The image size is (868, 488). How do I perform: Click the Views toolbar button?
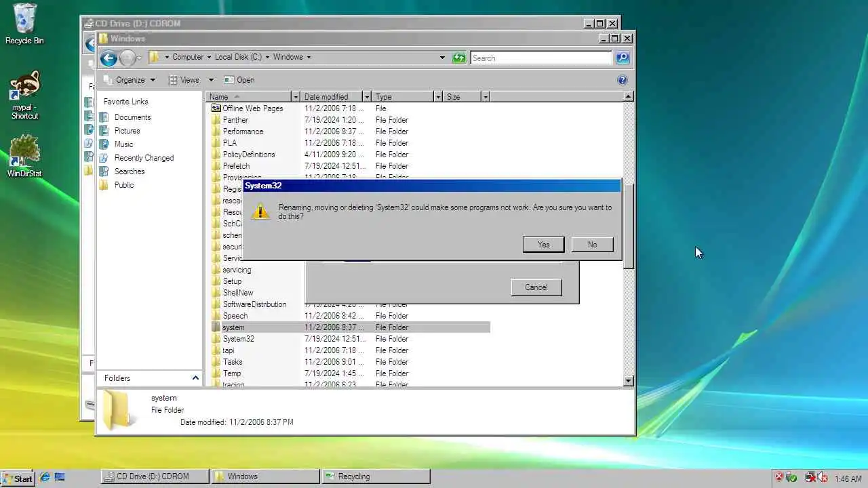pos(184,80)
